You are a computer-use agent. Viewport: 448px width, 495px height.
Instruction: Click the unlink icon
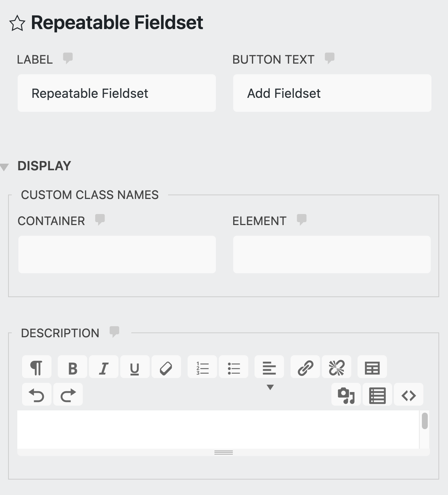point(337,367)
